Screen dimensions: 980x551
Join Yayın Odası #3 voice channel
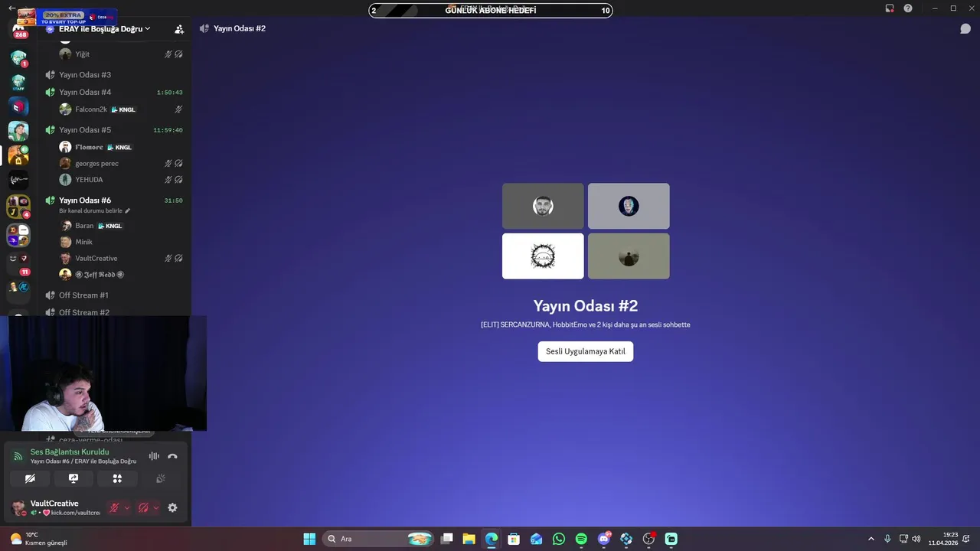85,74
